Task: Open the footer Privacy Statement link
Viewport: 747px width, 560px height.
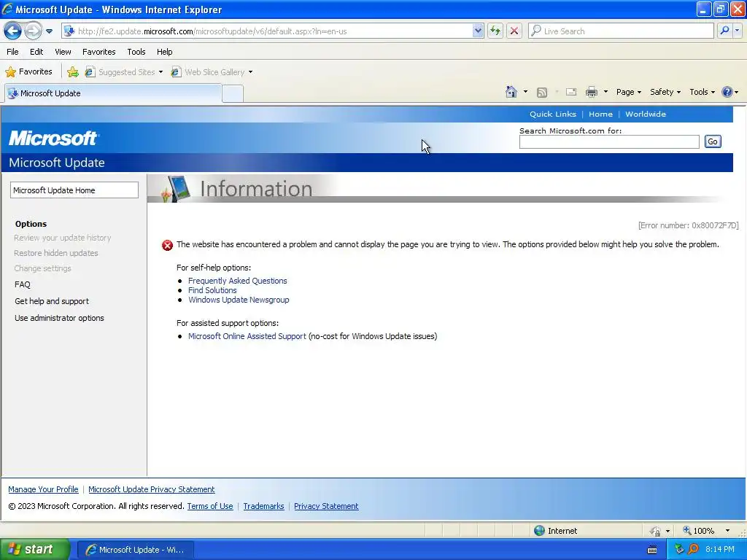Action: click(326, 506)
